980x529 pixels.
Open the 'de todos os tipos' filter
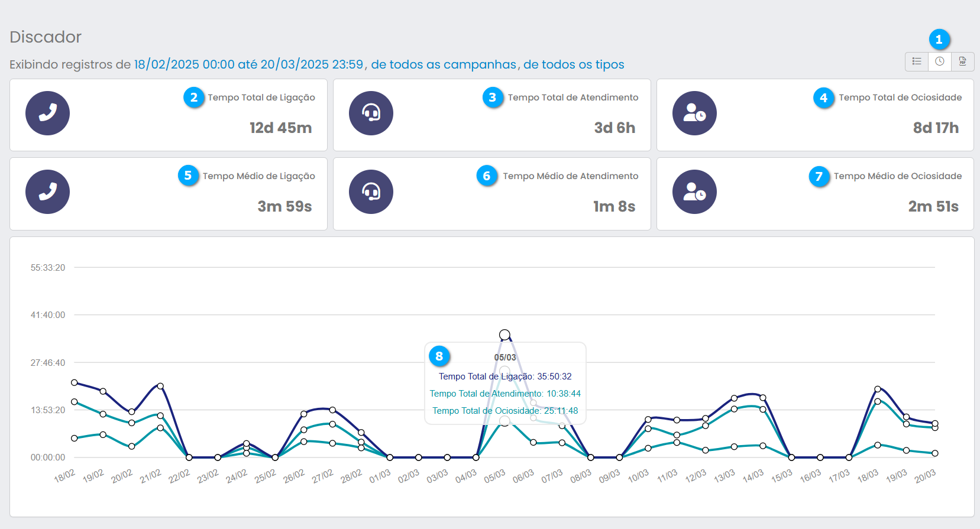tap(574, 64)
